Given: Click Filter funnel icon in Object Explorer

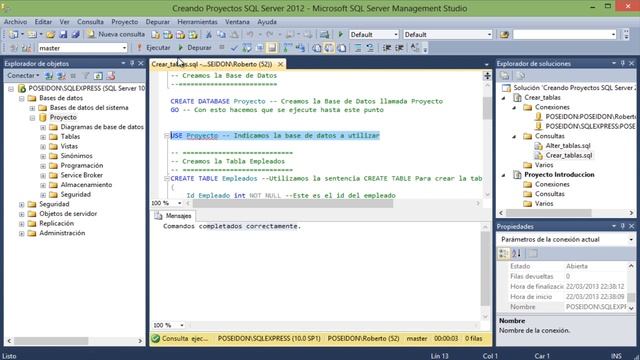Looking at the screenshot, I should (x=86, y=76).
